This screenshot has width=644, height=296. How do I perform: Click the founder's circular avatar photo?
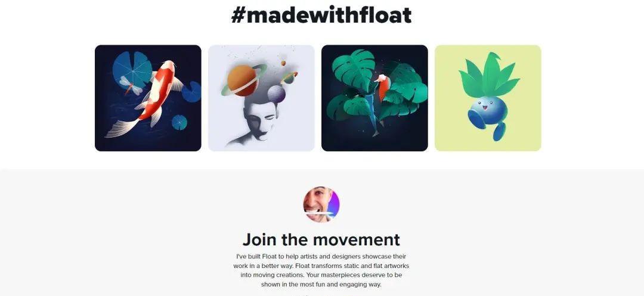(321, 204)
